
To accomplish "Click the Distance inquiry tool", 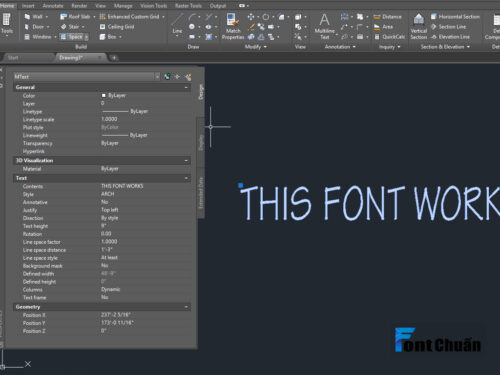I will tap(388, 17).
